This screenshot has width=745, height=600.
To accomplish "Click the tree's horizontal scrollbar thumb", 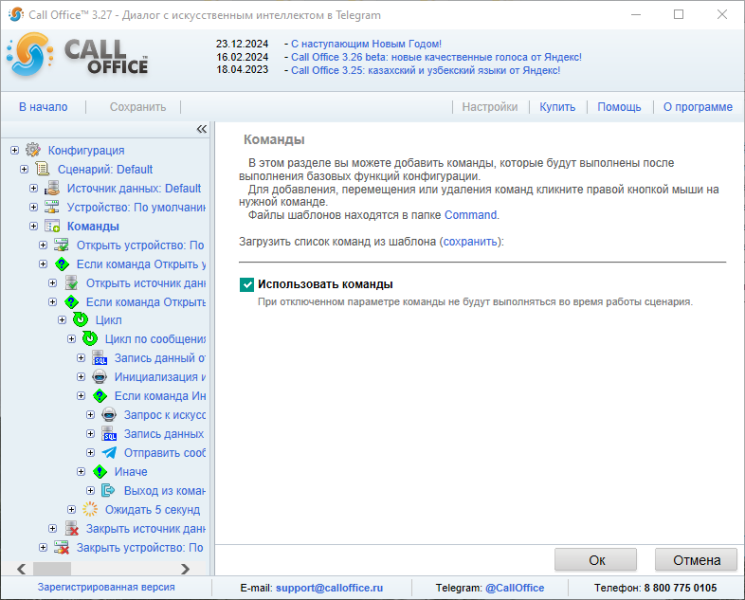I will (52, 569).
